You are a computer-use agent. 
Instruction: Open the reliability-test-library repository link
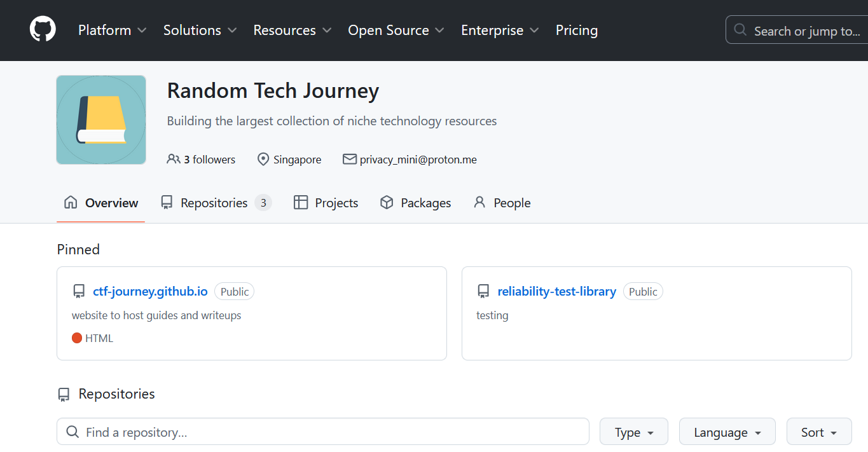point(556,291)
